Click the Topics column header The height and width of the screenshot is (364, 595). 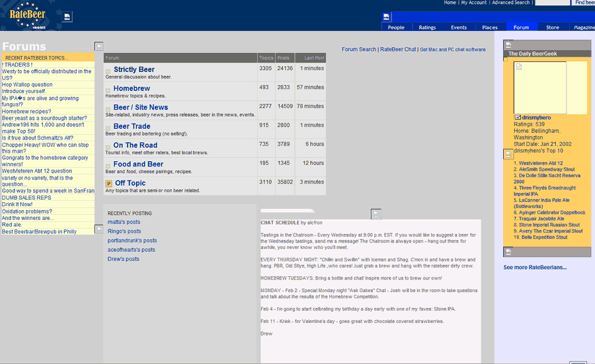(266, 58)
